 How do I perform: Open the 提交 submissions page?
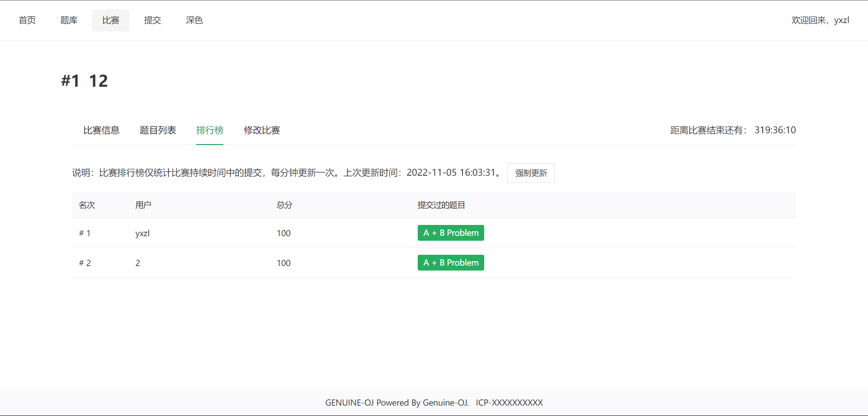[x=152, y=20]
